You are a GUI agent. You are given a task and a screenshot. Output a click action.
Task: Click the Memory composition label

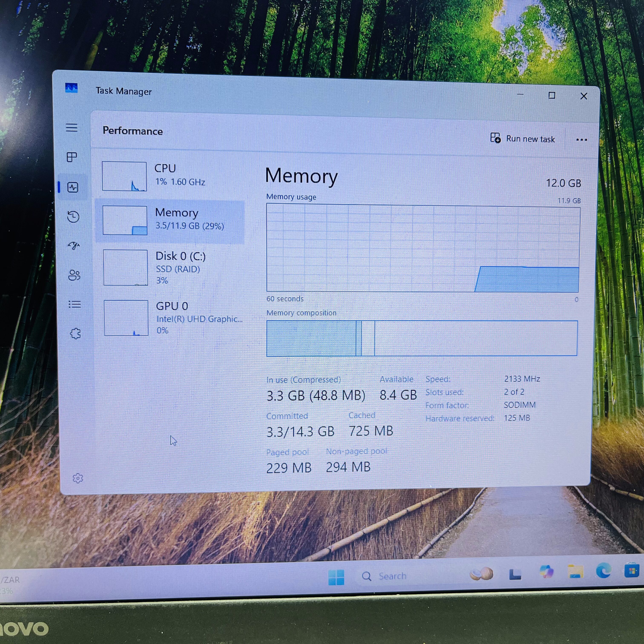[301, 313]
